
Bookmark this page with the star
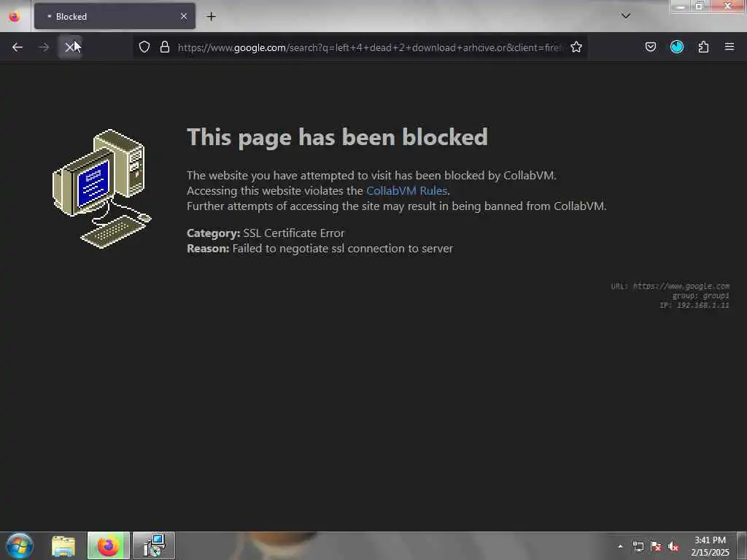click(x=576, y=47)
